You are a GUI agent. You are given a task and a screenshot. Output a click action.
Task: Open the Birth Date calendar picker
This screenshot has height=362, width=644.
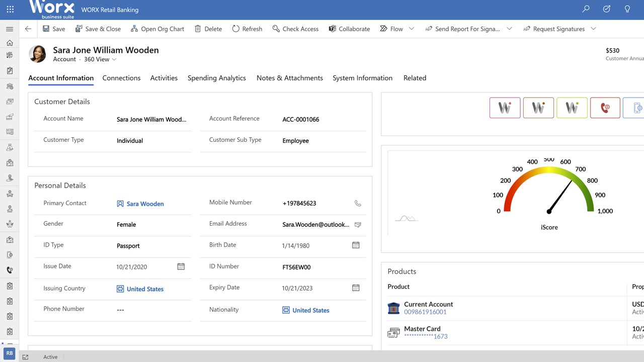point(356,245)
